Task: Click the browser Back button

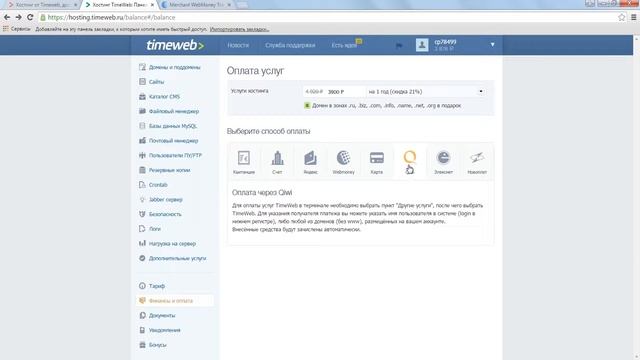Action: [7, 17]
